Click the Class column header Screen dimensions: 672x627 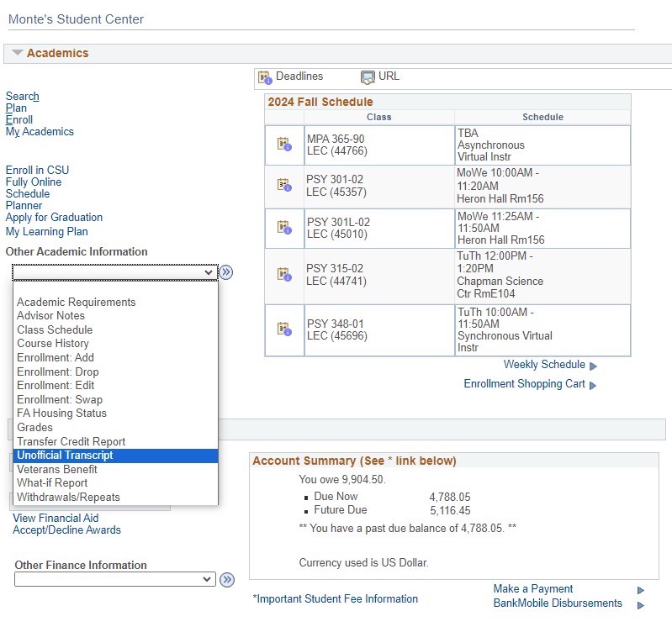pos(378,117)
